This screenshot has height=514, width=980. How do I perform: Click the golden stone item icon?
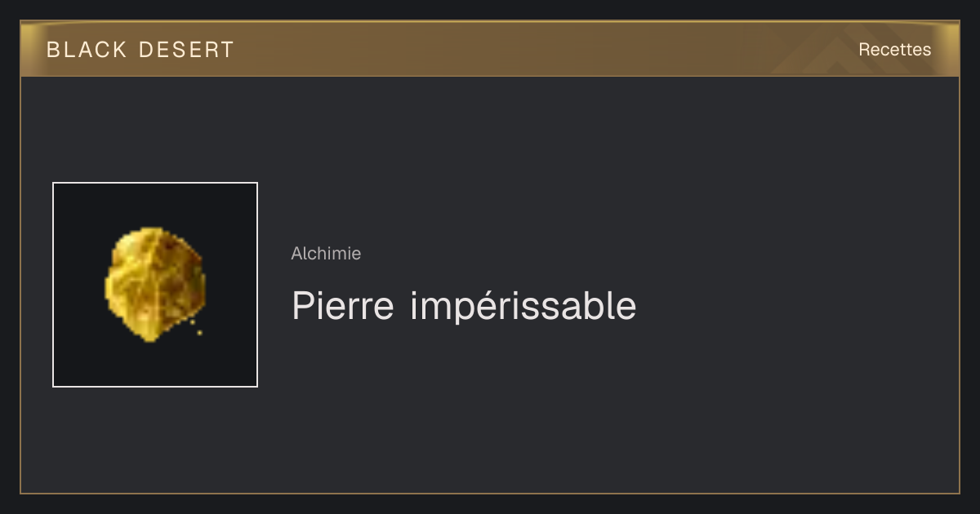point(154,284)
